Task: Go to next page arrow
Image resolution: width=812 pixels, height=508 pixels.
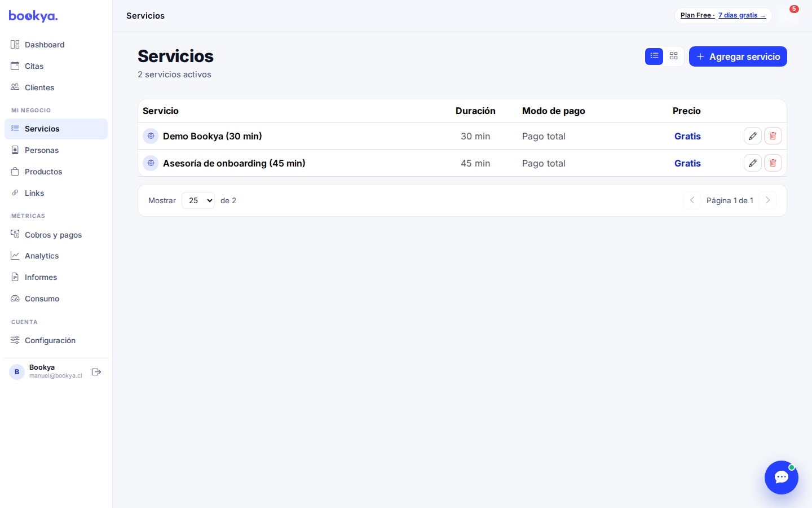Action: click(x=767, y=200)
